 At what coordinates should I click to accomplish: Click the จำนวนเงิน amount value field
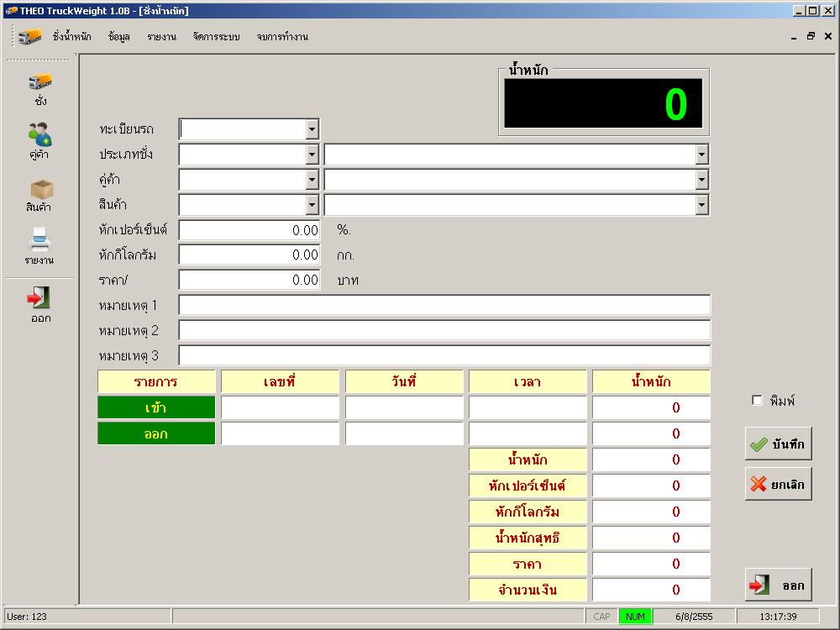pos(652,590)
